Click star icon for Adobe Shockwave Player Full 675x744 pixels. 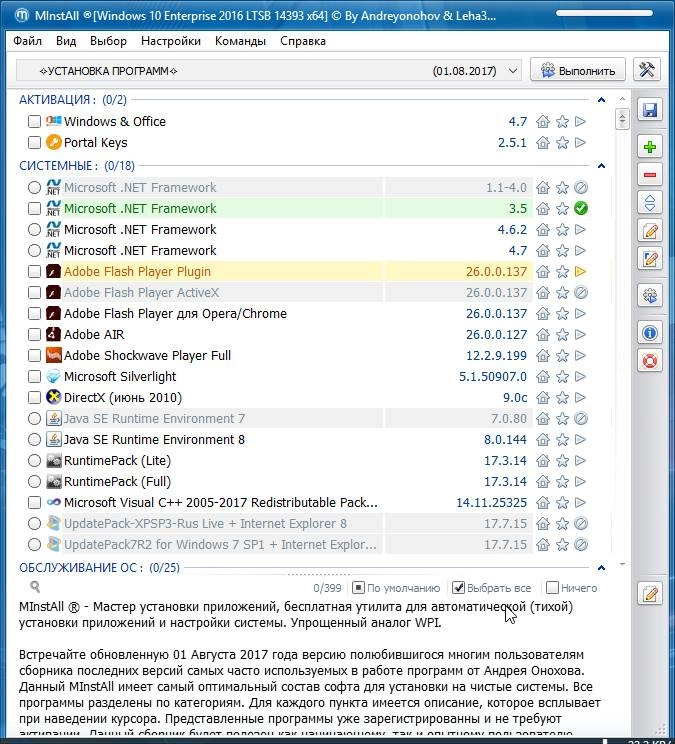tap(562, 356)
